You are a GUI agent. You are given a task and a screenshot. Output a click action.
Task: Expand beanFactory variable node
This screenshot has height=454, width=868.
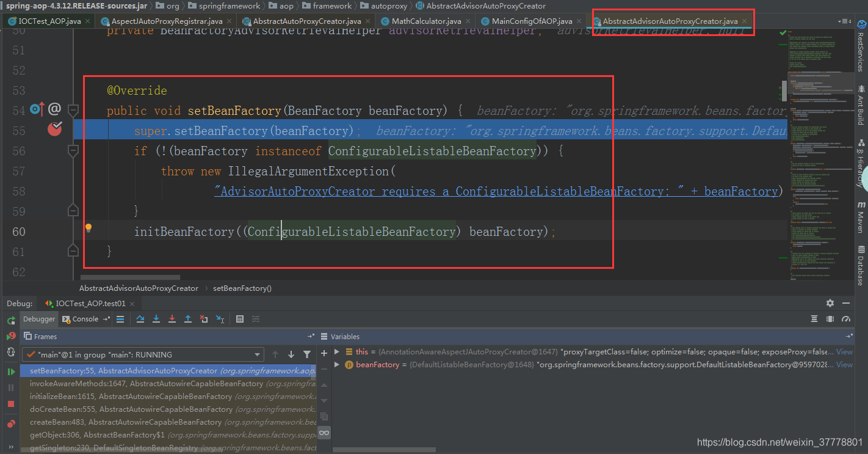coord(336,365)
